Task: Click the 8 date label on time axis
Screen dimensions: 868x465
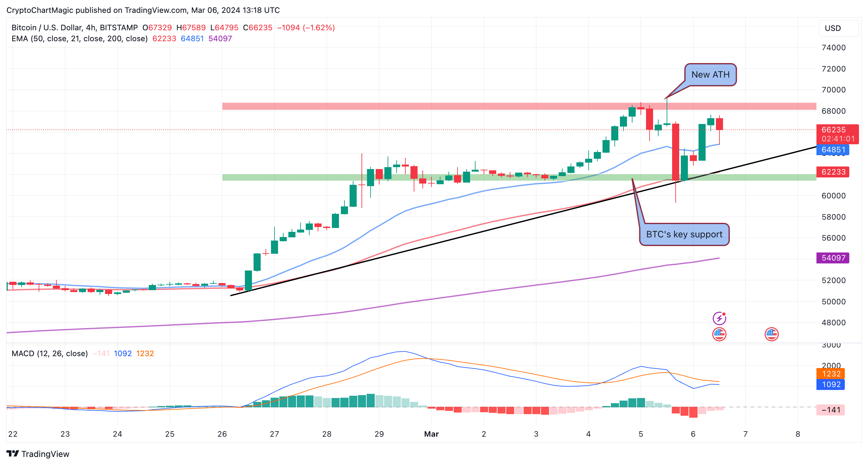Action: [797, 434]
